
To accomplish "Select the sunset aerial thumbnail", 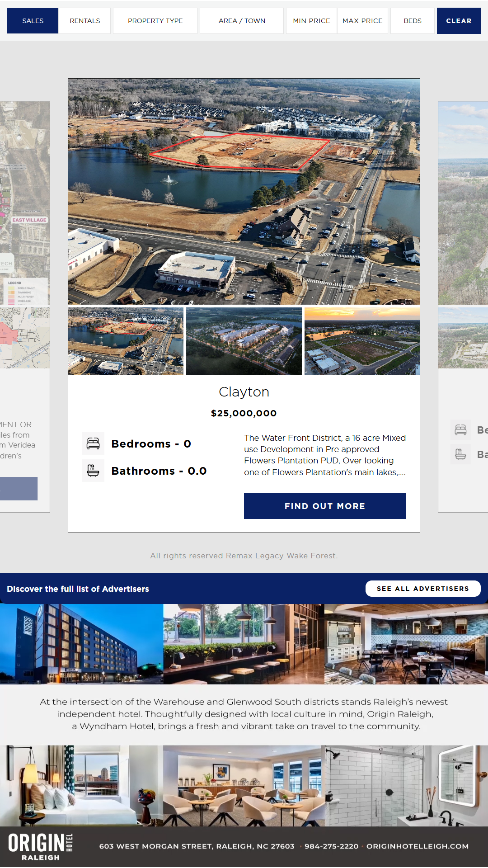I will click(362, 341).
